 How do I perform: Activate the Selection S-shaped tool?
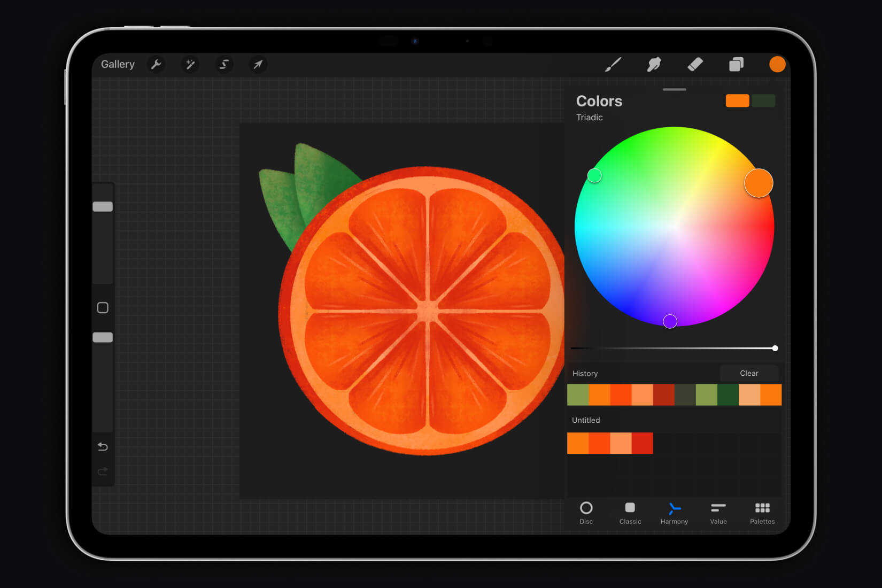point(224,65)
